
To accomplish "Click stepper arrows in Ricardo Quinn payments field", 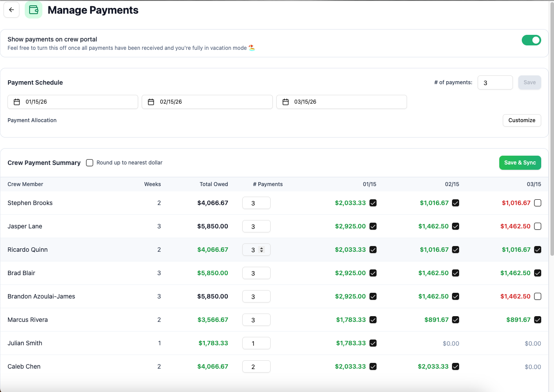I will click(261, 250).
